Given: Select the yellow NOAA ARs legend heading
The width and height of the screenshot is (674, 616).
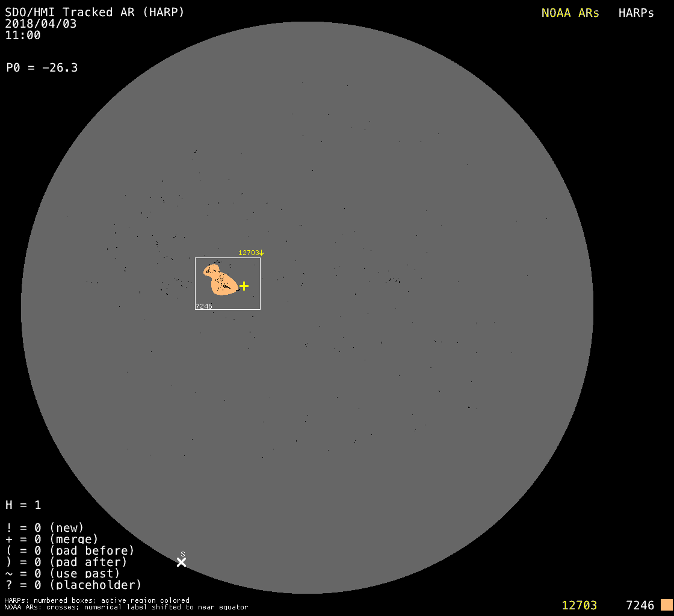Looking at the screenshot, I should point(570,13).
